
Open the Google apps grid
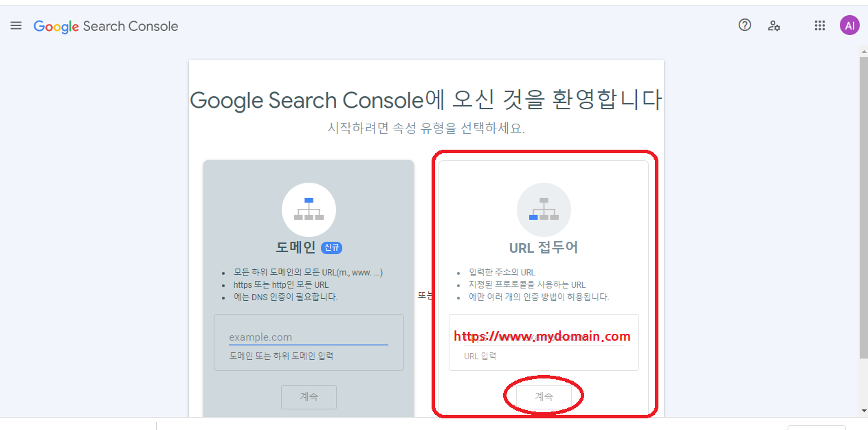[820, 26]
